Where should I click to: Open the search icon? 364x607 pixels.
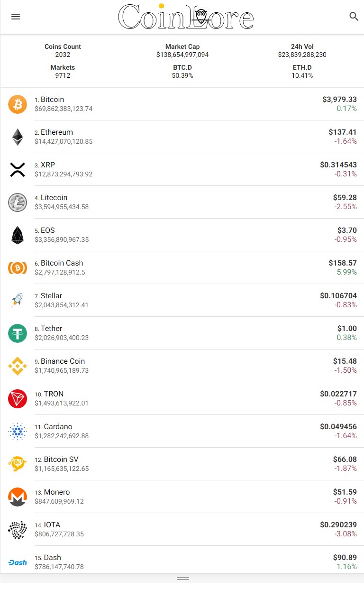[354, 17]
